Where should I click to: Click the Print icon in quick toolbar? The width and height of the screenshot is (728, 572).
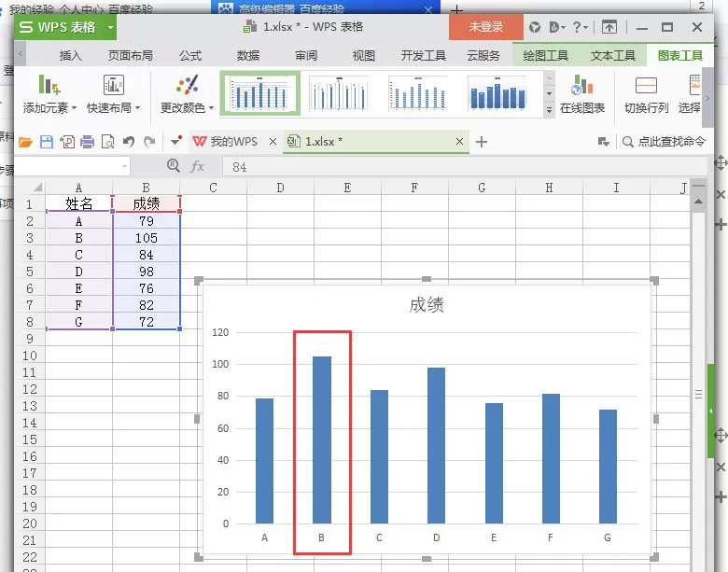tap(88, 142)
